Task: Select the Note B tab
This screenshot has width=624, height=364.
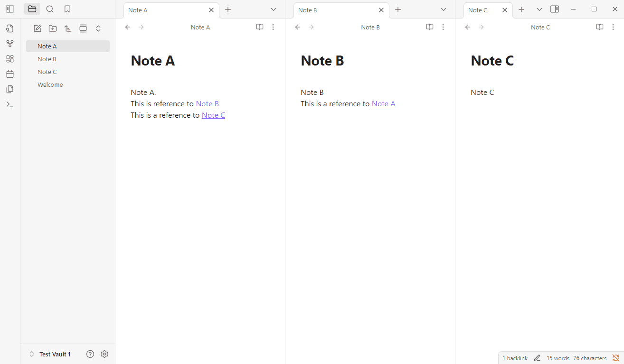Action: 332,10
